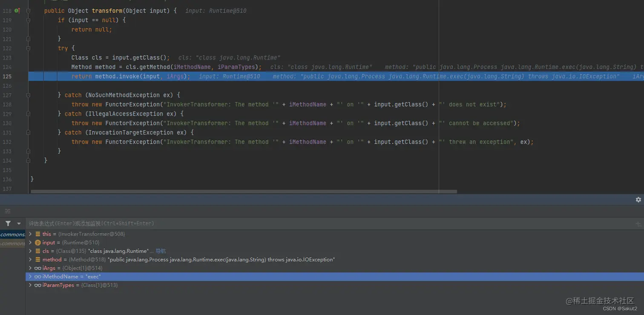The image size is (644, 315).
Task: Click the fold end marker on line 134
Action: (28, 161)
